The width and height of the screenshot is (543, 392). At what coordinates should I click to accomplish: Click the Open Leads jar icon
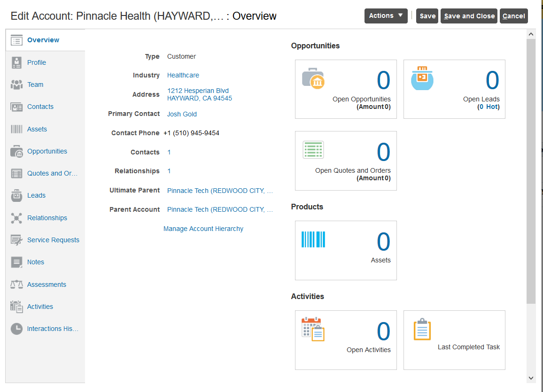(x=422, y=78)
